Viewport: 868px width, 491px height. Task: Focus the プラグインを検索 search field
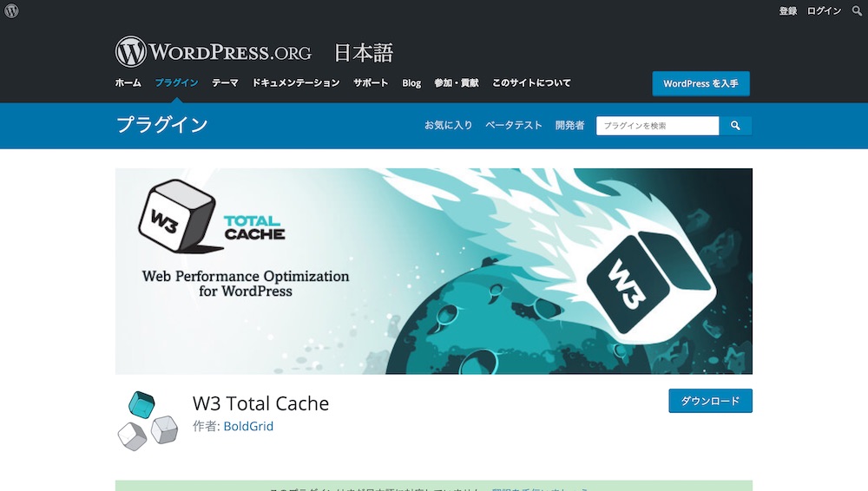point(658,126)
